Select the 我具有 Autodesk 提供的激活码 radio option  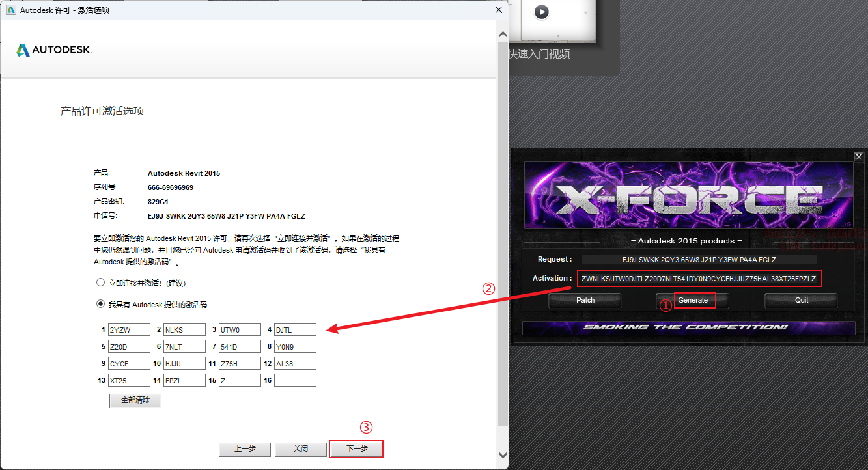(100, 304)
